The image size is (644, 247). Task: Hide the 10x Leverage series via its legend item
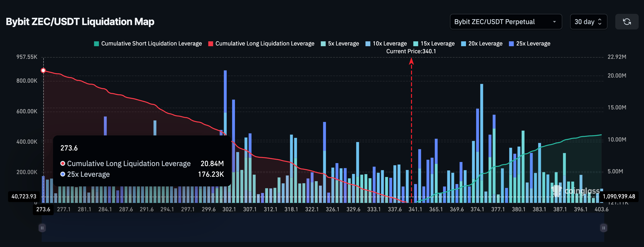(x=386, y=43)
